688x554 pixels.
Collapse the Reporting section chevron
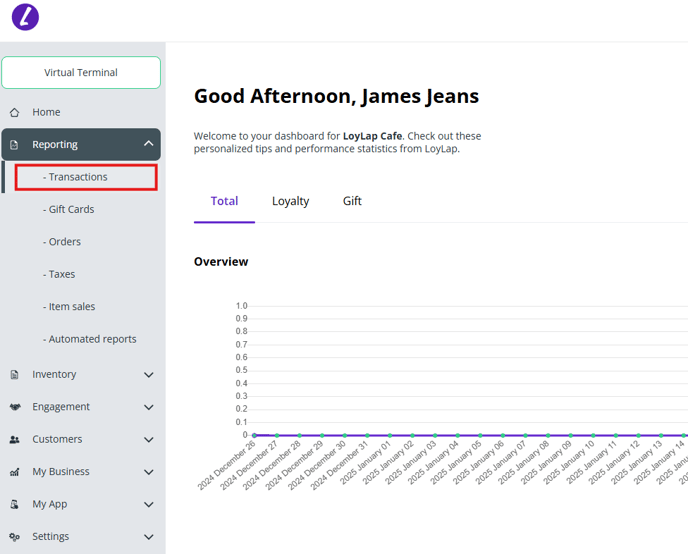click(149, 144)
